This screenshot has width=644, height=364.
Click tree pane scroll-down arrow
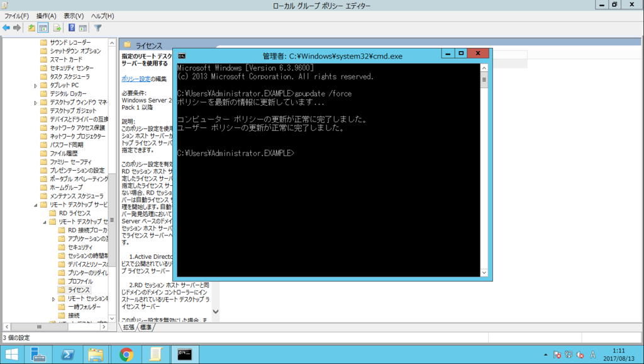(x=112, y=319)
